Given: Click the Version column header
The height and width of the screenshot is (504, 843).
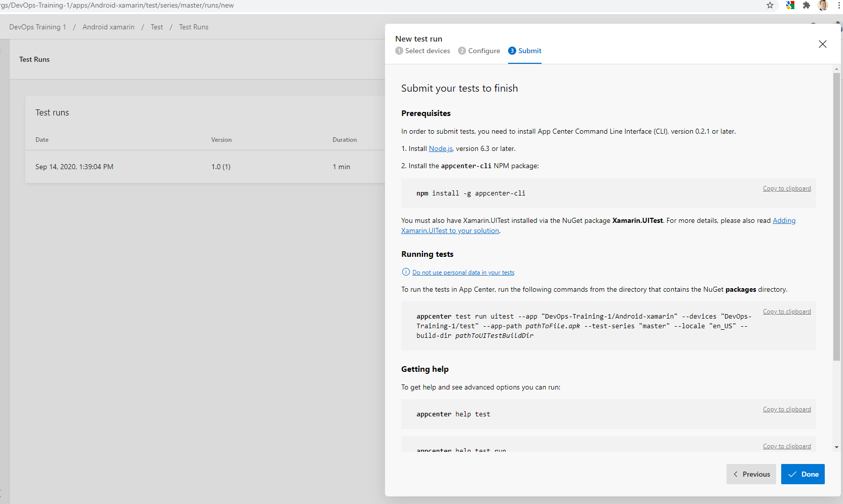Looking at the screenshot, I should pyautogui.click(x=221, y=140).
